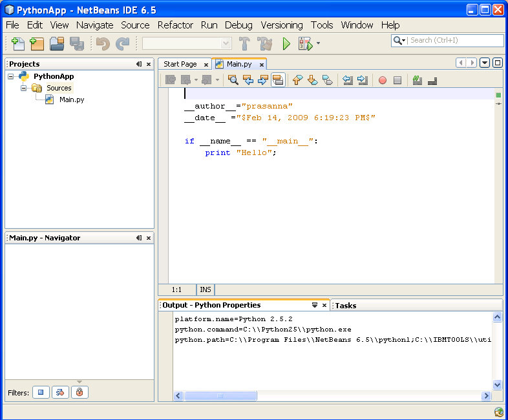Find next occurrence editor icon
Image resolution: width=508 pixels, height=420 pixels.
click(x=263, y=79)
